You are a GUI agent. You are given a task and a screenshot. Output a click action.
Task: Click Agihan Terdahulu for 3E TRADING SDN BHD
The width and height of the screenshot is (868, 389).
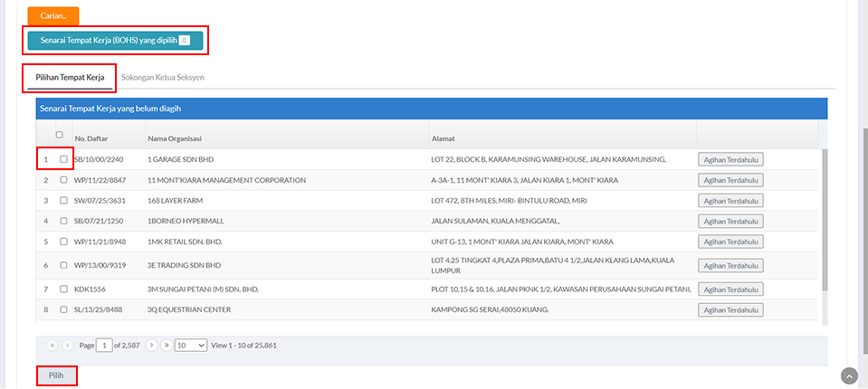pyautogui.click(x=730, y=265)
